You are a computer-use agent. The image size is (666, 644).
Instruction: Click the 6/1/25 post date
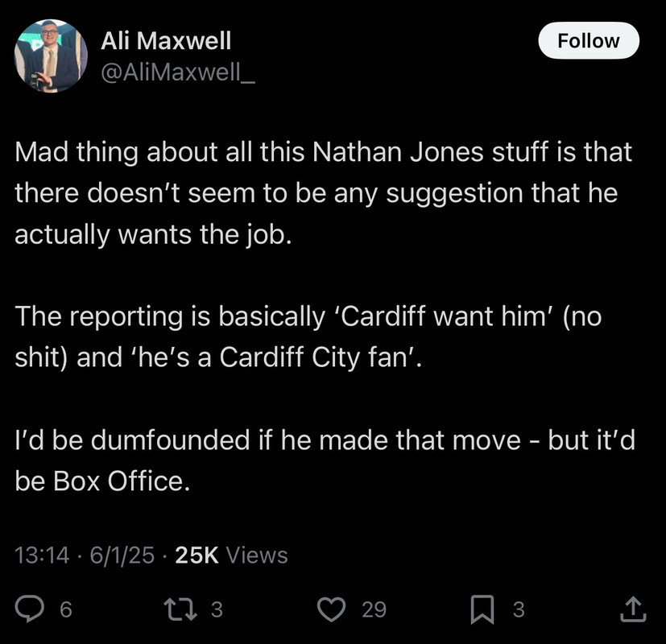click(x=122, y=555)
